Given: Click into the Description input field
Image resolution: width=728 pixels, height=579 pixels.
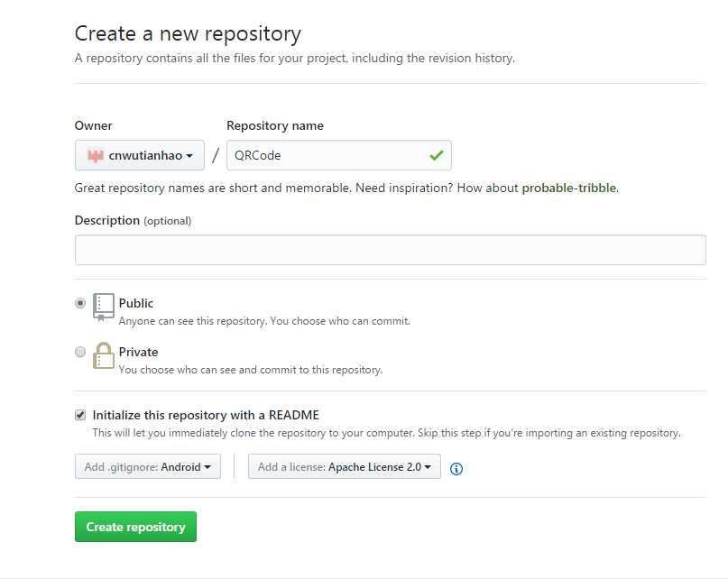Looking at the screenshot, I should pos(391,250).
